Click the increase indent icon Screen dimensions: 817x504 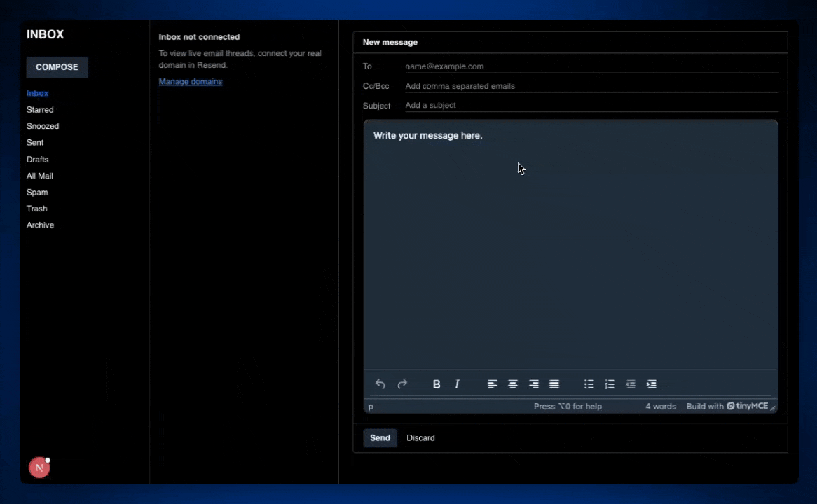(651, 384)
